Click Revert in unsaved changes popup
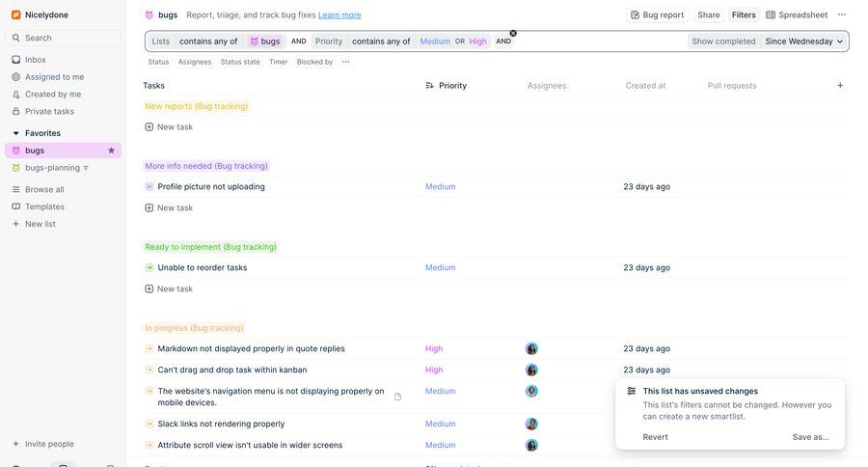 [x=655, y=437]
